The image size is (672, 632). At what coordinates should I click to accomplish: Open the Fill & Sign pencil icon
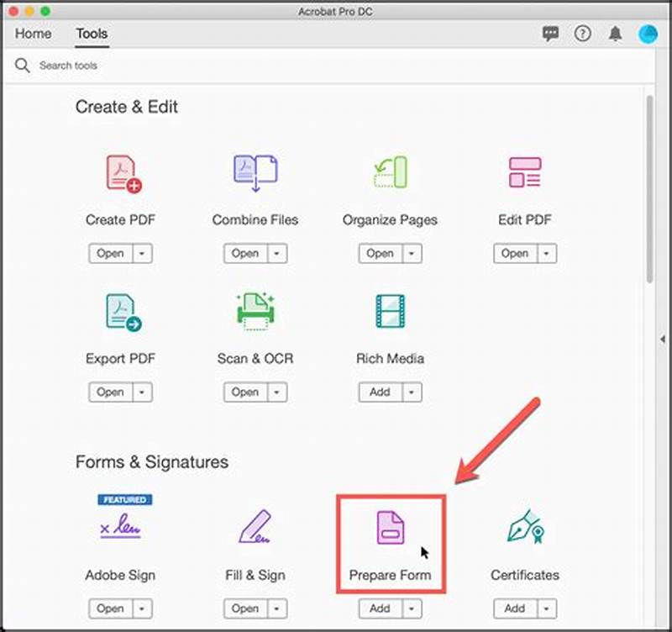255,527
